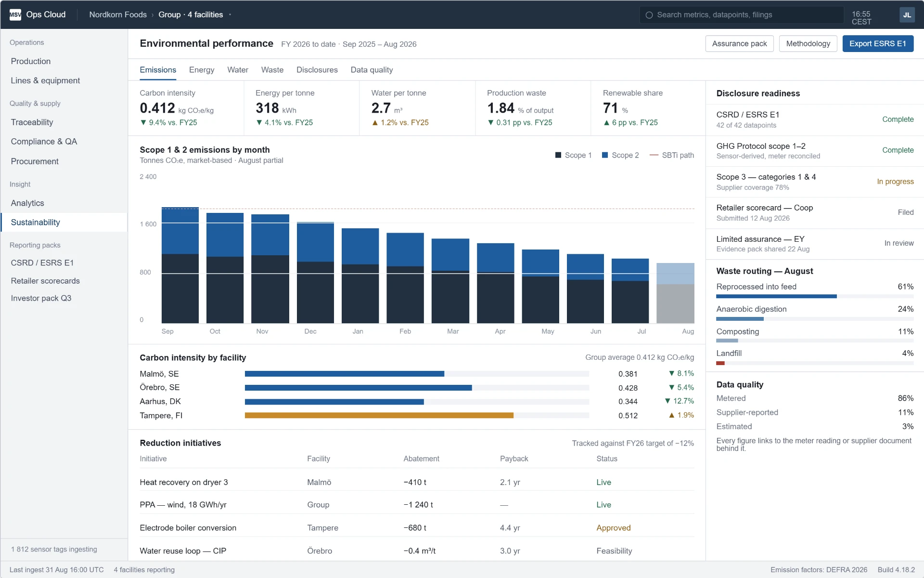
Task: Click Supplier-reported data quality row
Action: pyautogui.click(x=815, y=412)
